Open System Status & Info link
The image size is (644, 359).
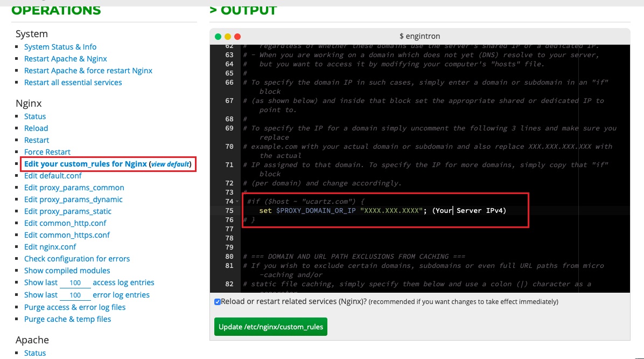pyautogui.click(x=60, y=47)
